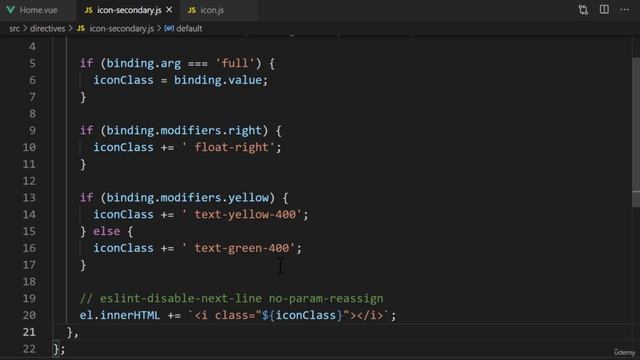Viewport: 640px width, 360px height.
Task: Click line number 5 in the gutter
Action: pyautogui.click(x=32, y=64)
